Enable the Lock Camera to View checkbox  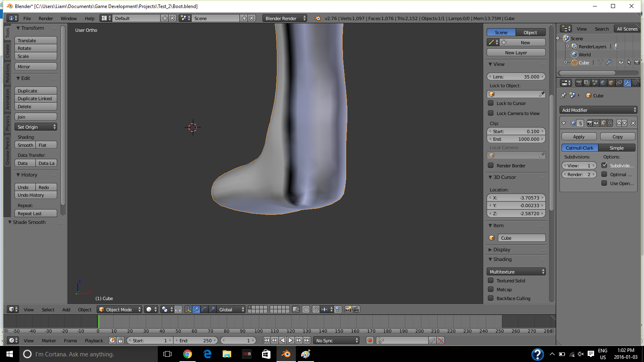tap(491, 113)
